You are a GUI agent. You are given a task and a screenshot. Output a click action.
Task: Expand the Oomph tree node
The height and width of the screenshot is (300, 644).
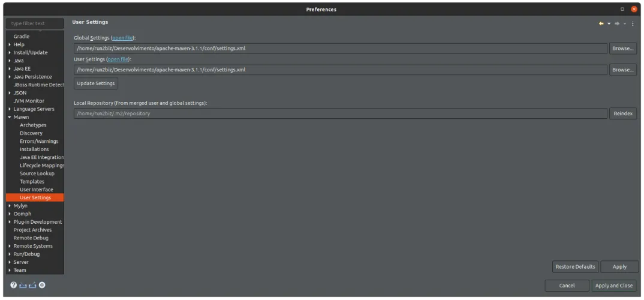(x=10, y=214)
